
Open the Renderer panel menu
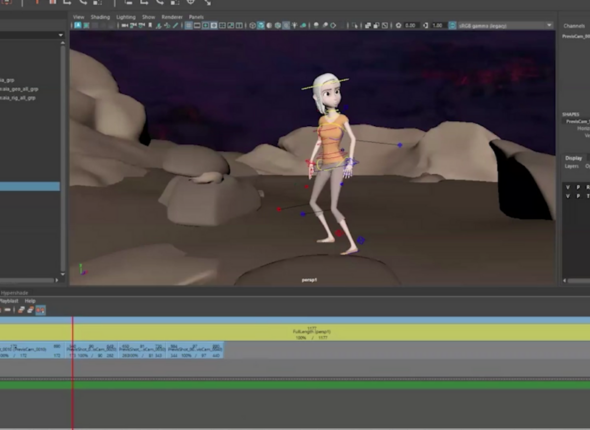click(172, 17)
